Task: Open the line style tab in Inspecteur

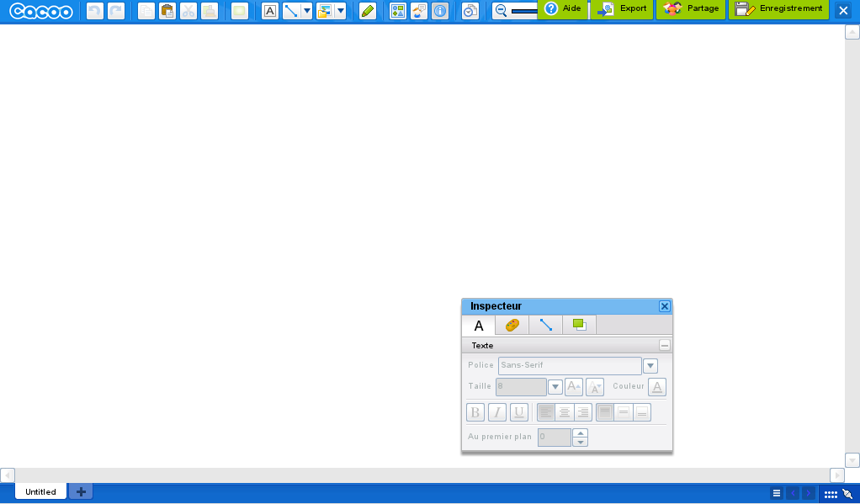Action: 545,325
